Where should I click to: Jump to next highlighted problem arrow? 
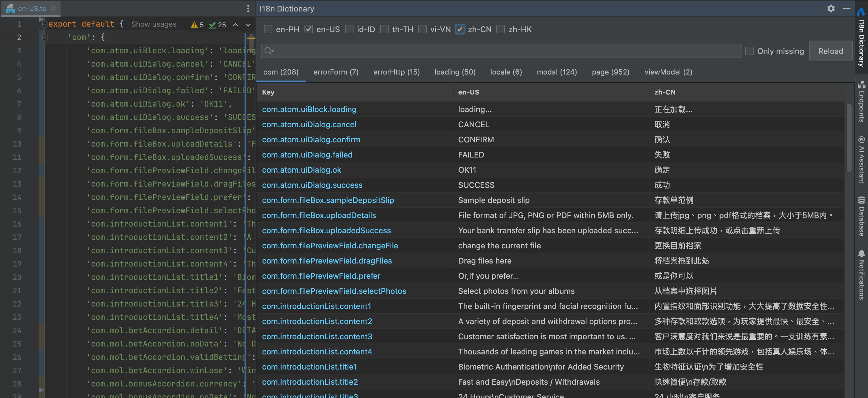click(x=248, y=25)
